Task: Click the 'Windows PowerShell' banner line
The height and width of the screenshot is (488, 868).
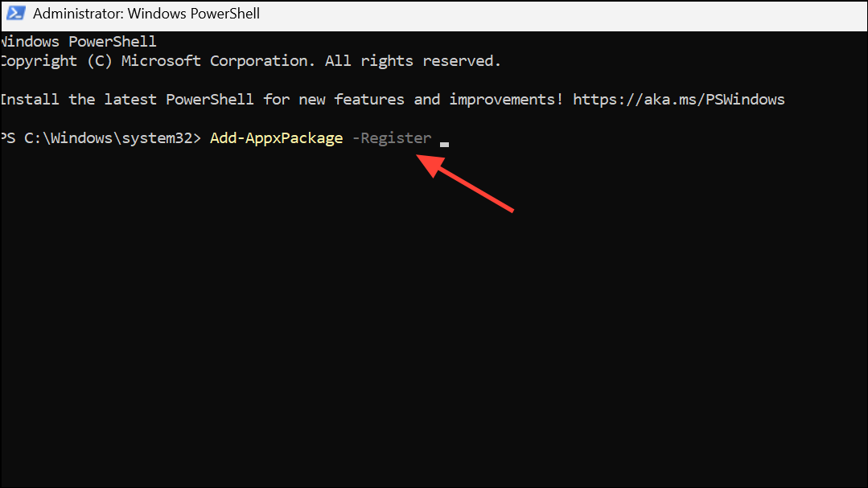Action: pos(79,42)
